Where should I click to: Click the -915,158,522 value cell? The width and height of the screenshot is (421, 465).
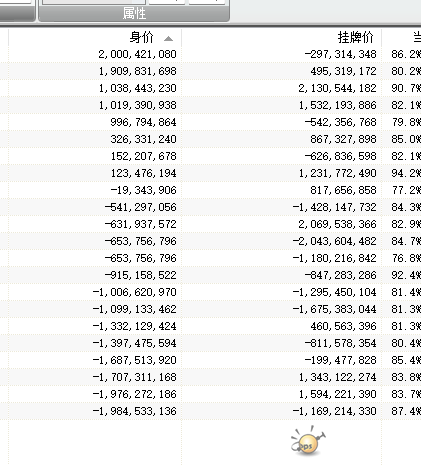pyautogui.click(x=95, y=275)
